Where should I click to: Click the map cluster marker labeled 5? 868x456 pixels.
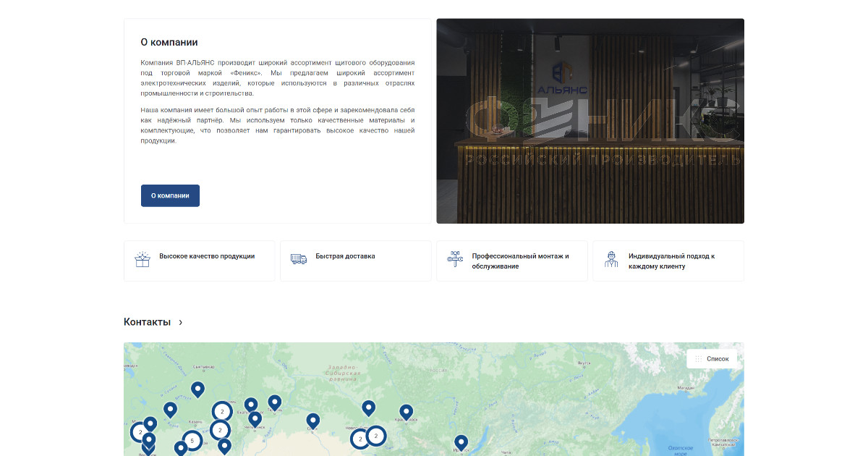(x=192, y=440)
